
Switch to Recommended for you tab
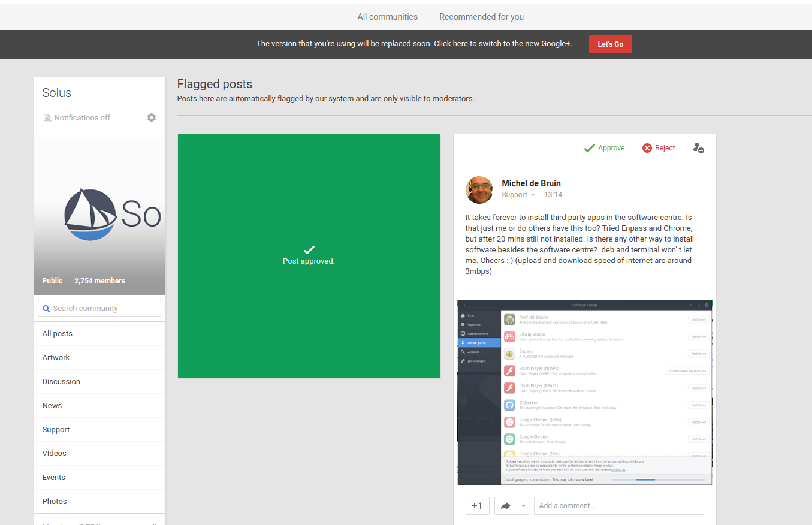[482, 17]
